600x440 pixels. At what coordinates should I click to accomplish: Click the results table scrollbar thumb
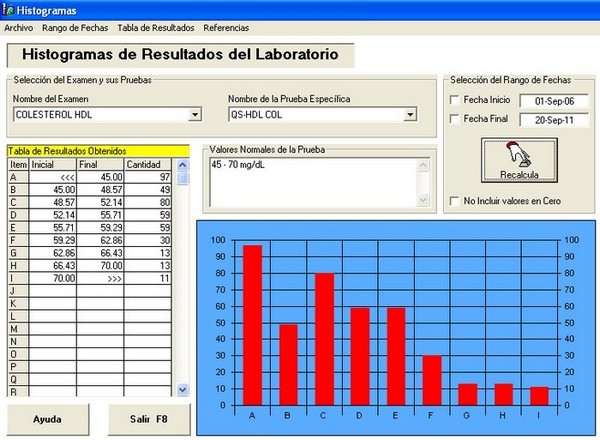pyautogui.click(x=183, y=178)
